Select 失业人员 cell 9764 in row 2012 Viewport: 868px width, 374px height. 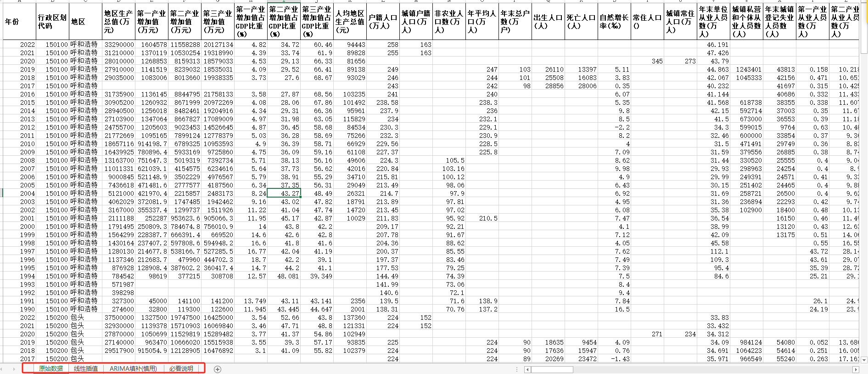point(779,127)
